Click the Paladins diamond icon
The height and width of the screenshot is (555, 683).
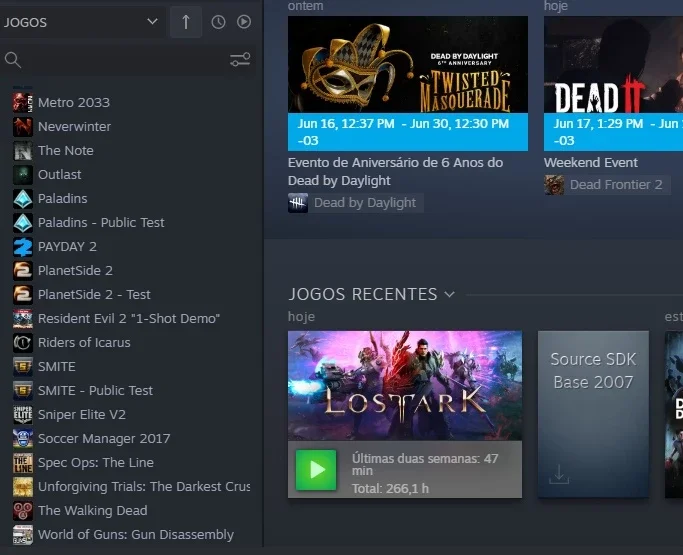23,198
